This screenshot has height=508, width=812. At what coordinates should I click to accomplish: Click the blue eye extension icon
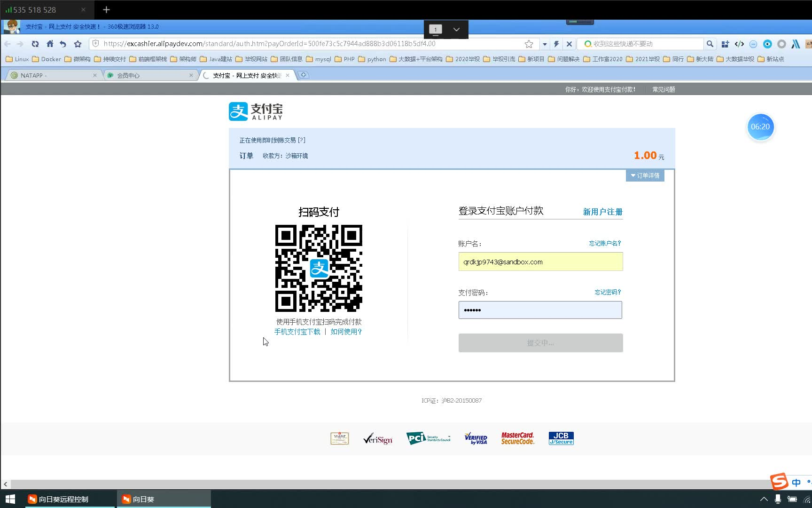(x=767, y=44)
